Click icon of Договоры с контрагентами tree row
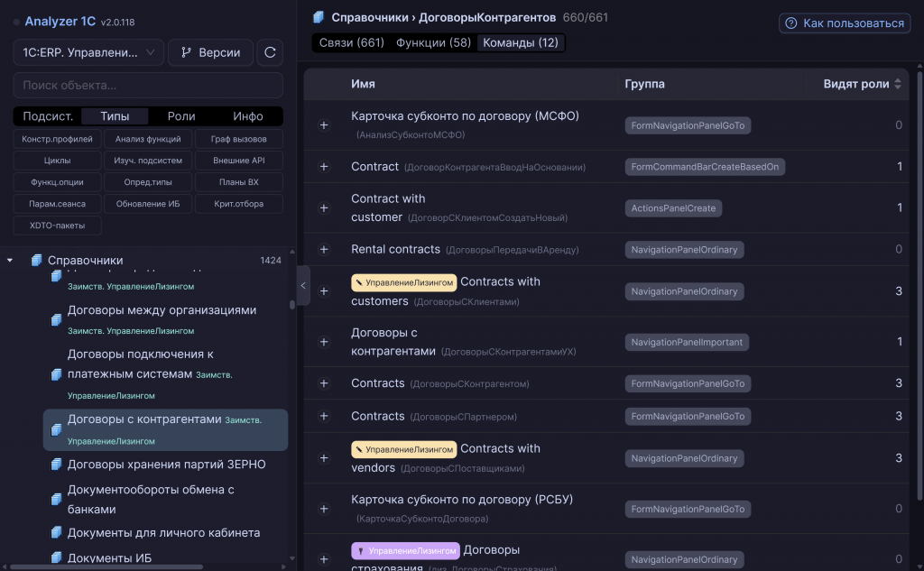The image size is (924, 571). pos(56,429)
